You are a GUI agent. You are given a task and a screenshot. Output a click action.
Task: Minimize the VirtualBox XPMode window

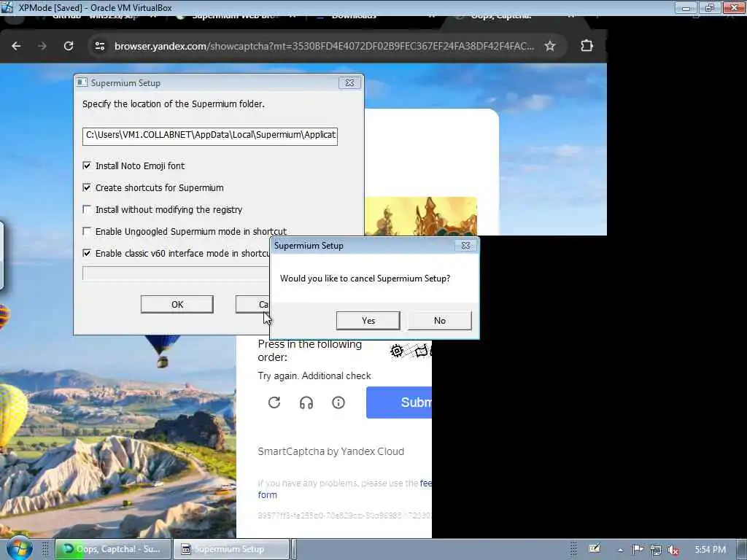coord(686,7)
